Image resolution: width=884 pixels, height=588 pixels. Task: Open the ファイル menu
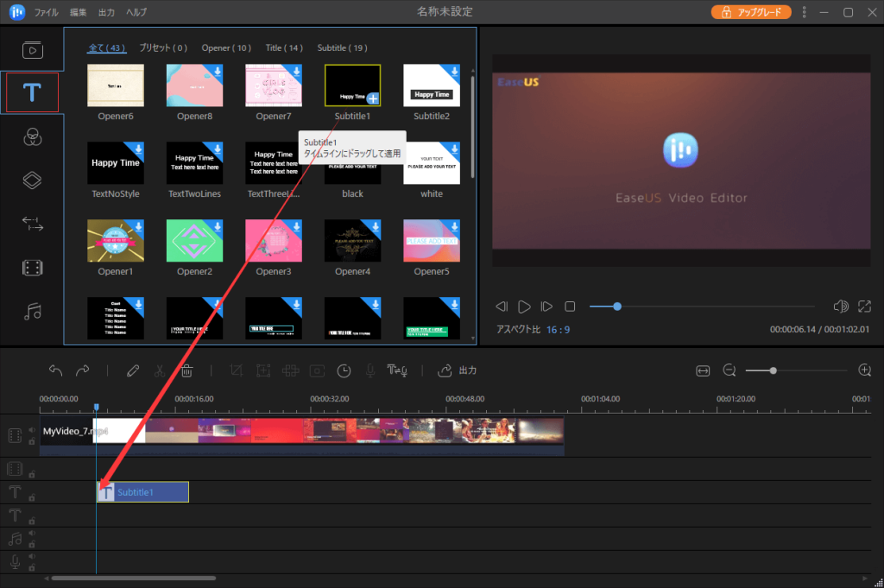coord(47,12)
